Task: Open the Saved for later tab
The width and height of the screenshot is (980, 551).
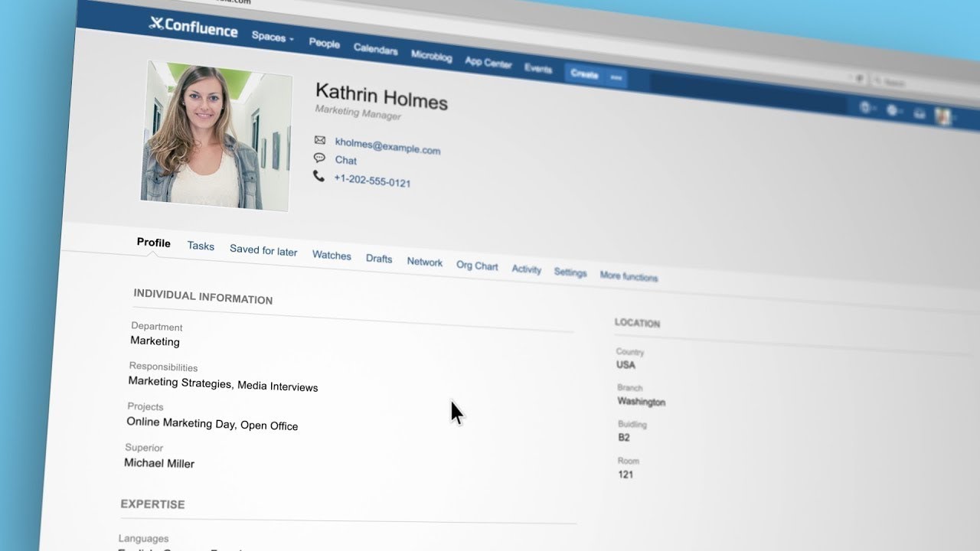Action: point(263,250)
